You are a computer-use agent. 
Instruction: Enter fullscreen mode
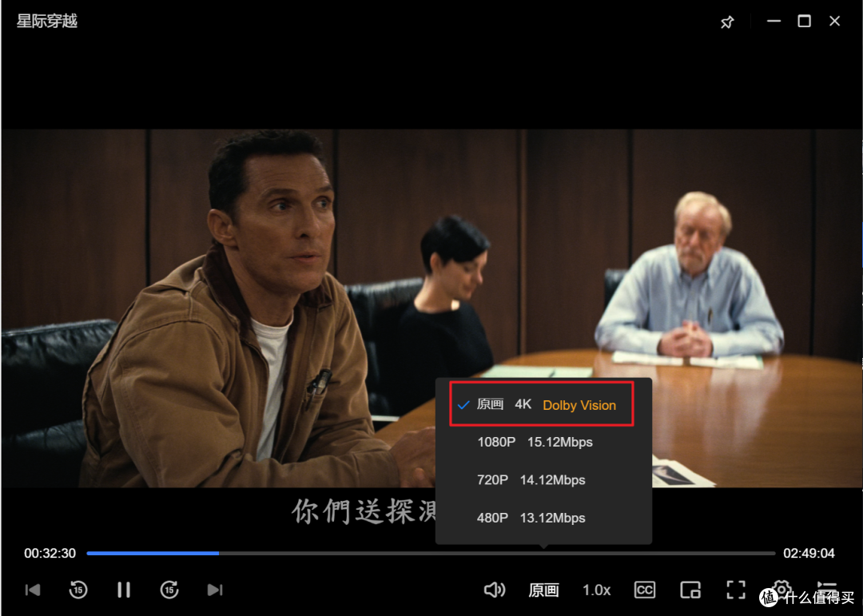pyautogui.click(x=736, y=590)
